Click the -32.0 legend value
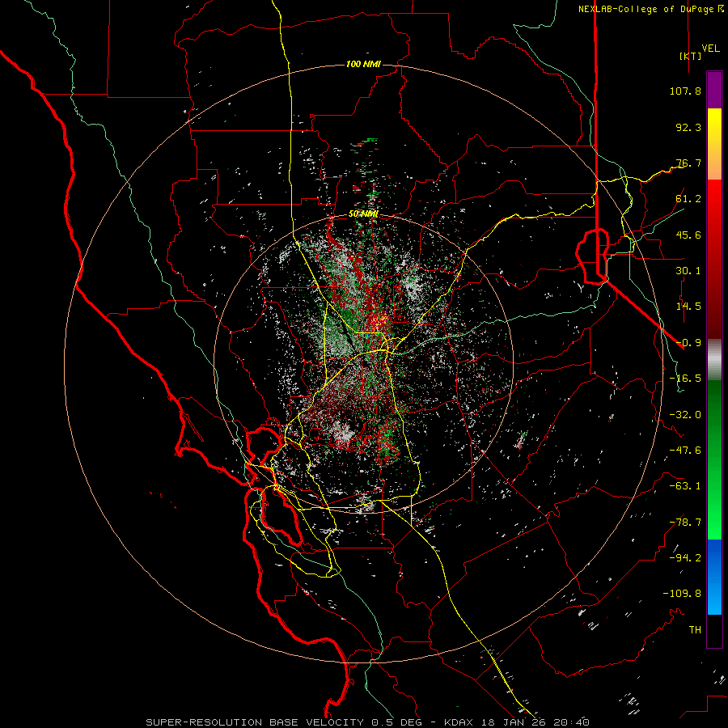 pyautogui.click(x=685, y=415)
